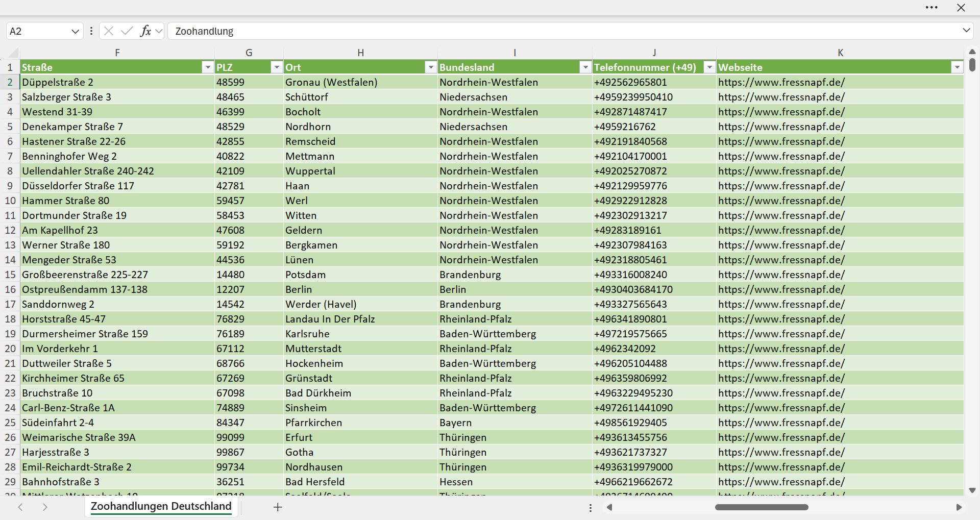This screenshot has height=520, width=980.
Task: Select the Nordhausen cell
Action: click(x=360, y=467)
